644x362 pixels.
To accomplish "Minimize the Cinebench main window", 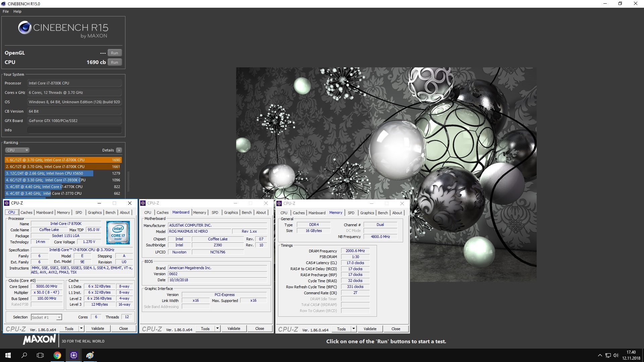I will click(x=605, y=4).
